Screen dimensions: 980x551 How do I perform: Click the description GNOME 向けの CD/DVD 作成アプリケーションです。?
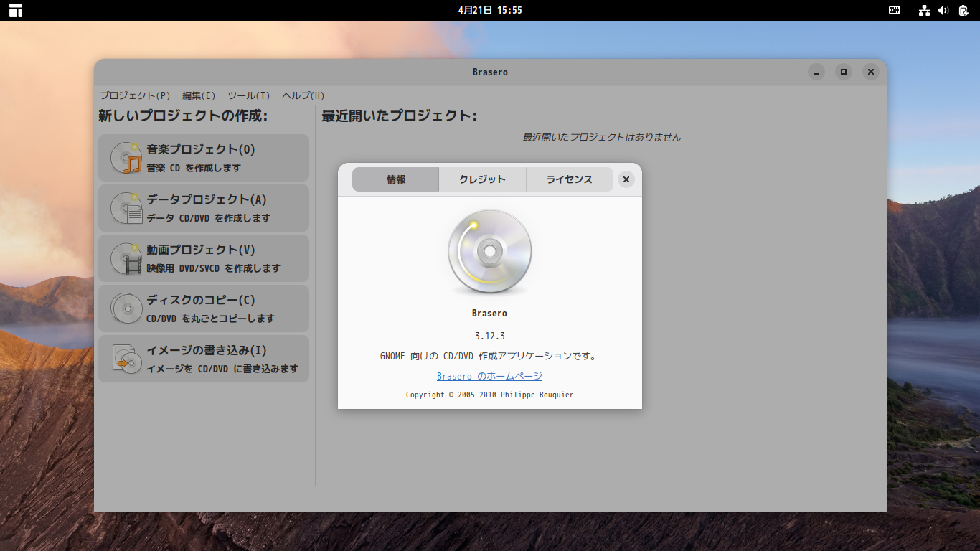pyautogui.click(x=490, y=356)
